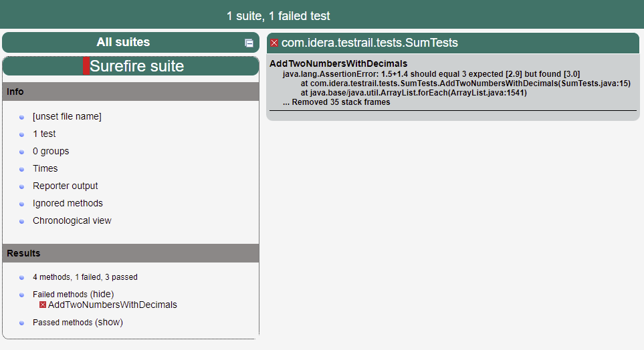
Task: Open the 1 test entry
Action: (x=44, y=134)
